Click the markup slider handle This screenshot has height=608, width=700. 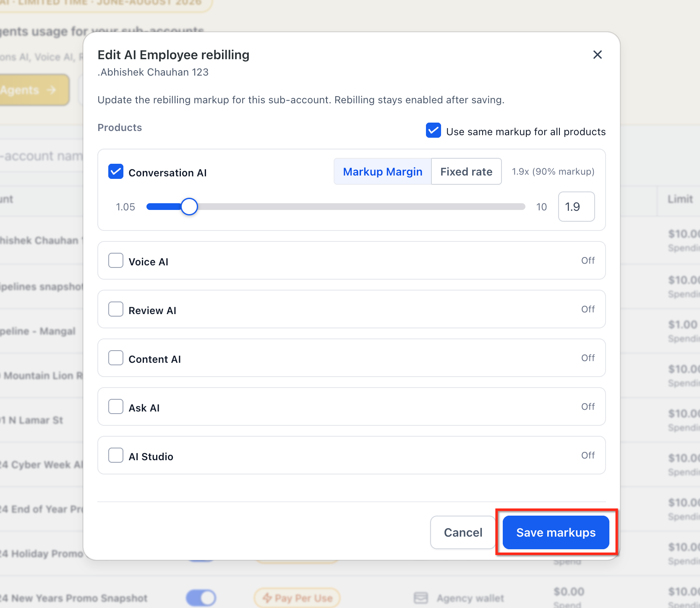189,207
